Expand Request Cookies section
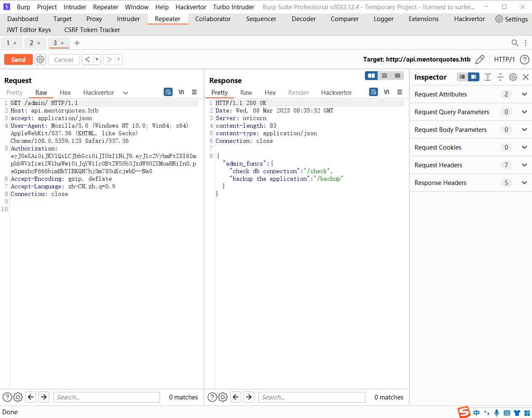Screen dimensions: 532x418 tap(524, 147)
